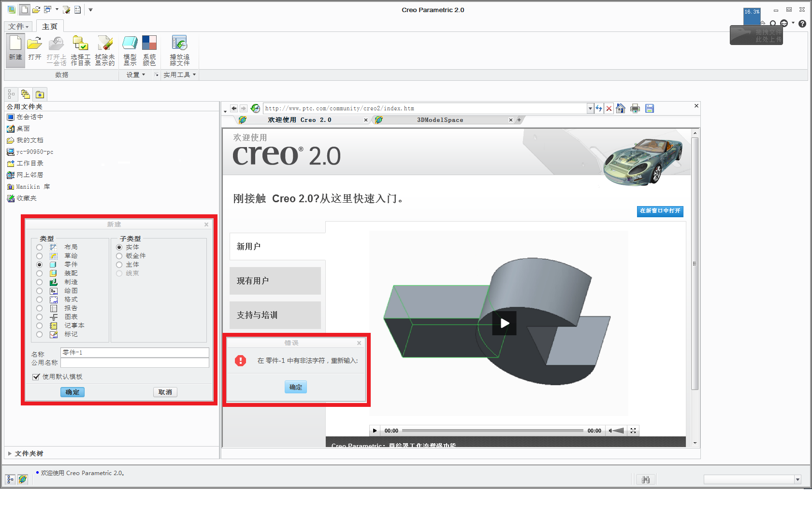
Task: Select the 草绘 type radio button
Action: [40, 256]
